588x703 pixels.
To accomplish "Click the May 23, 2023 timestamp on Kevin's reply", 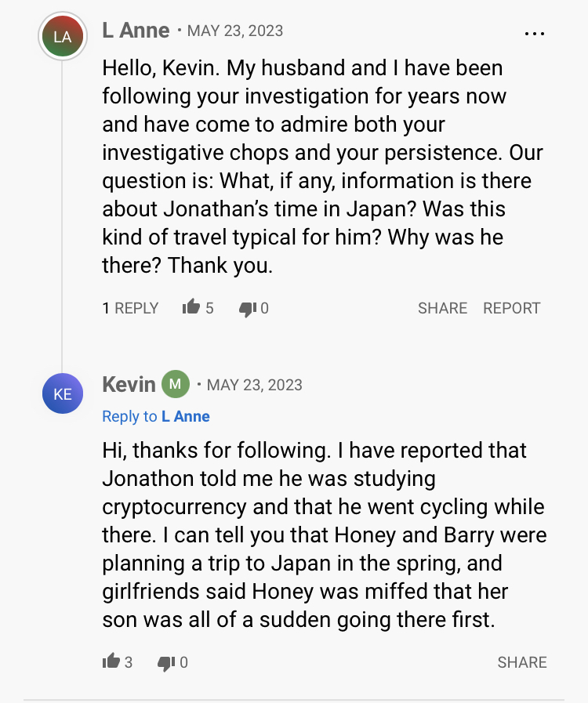I will coord(254,385).
